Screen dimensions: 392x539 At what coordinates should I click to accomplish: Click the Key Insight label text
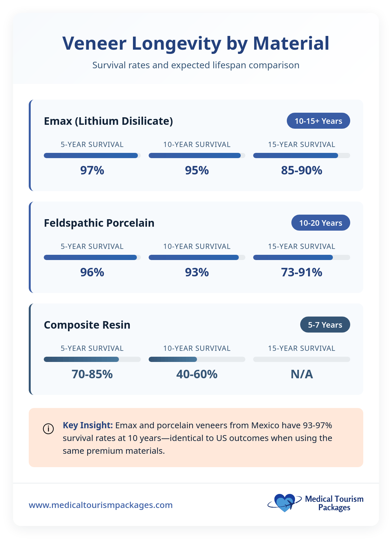click(x=88, y=425)
